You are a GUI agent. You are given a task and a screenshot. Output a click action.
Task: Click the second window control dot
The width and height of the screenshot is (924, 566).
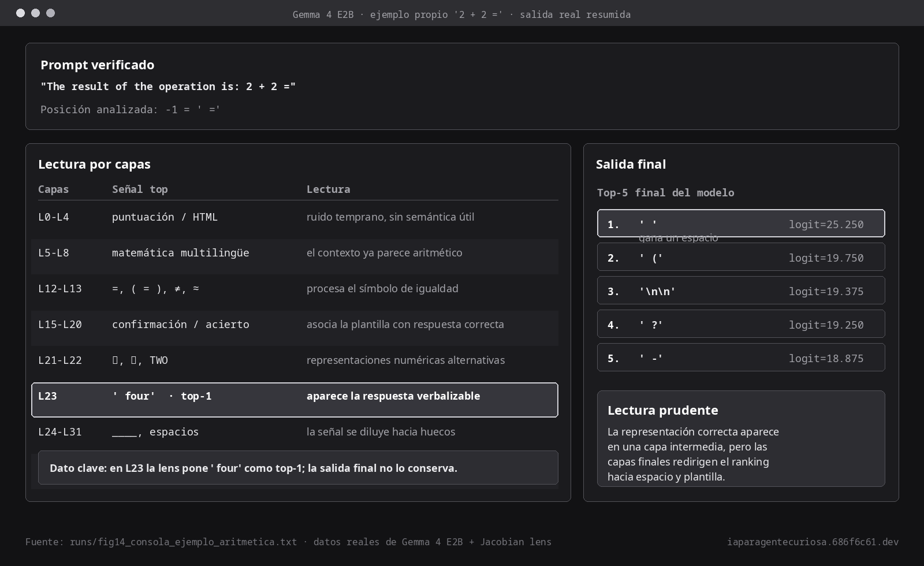pyautogui.click(x=35, y=13)
